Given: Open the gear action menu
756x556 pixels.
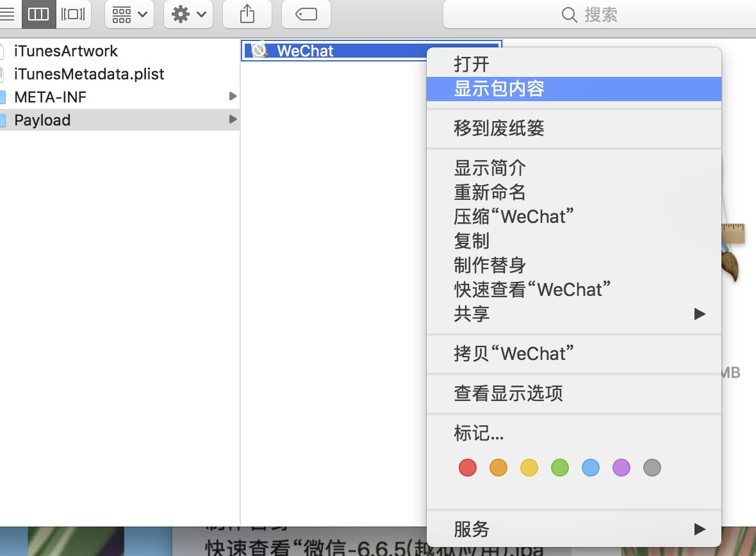Looking at the screenshot, I should coord(188,14).
